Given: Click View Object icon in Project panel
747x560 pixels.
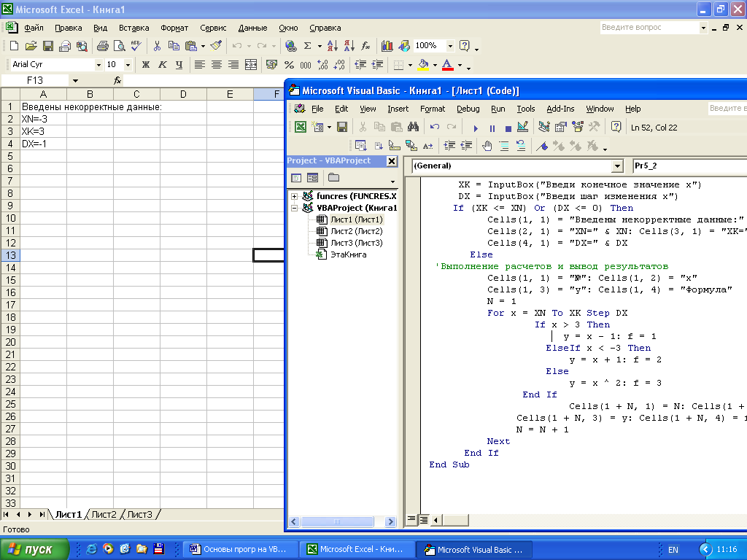Looking at the screenshot, I should point(312,178).
